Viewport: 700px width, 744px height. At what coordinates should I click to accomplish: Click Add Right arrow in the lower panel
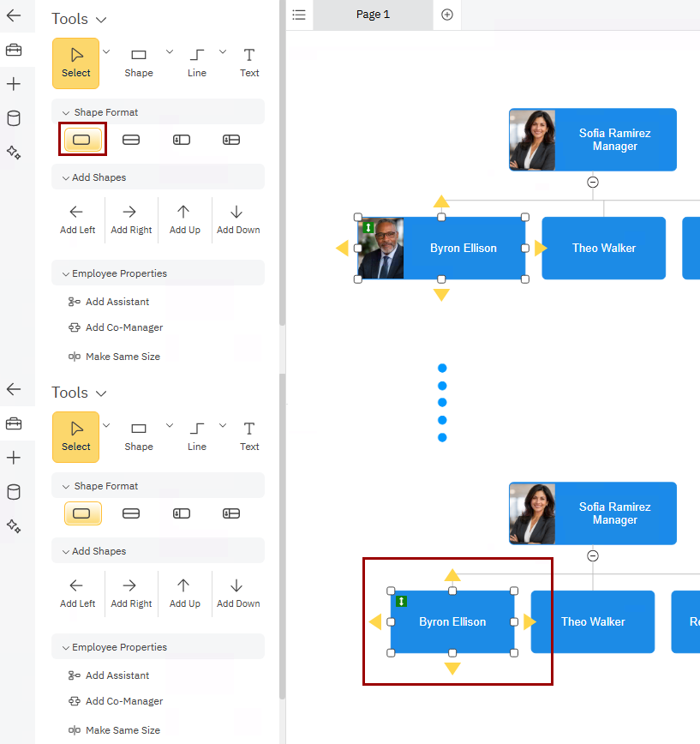coord(131,592)
